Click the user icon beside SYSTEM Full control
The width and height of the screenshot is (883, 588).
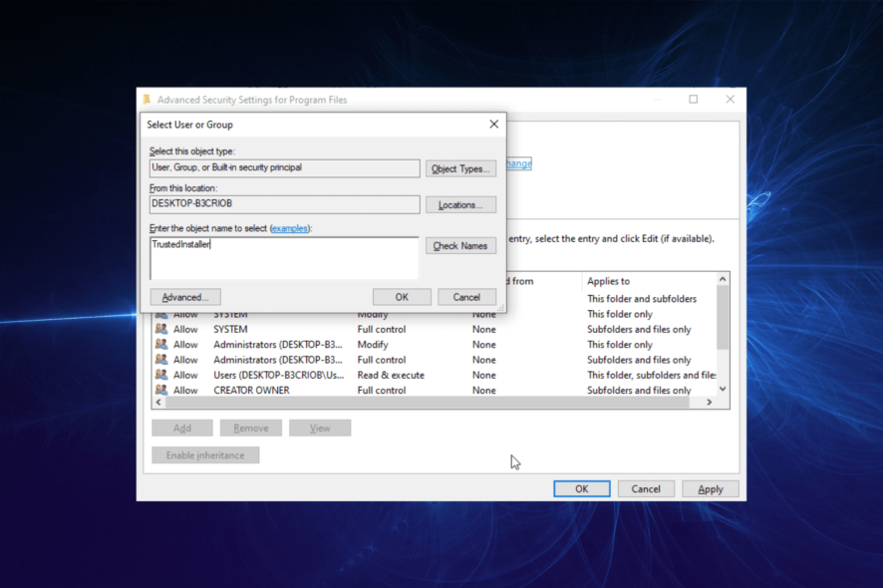161,329
